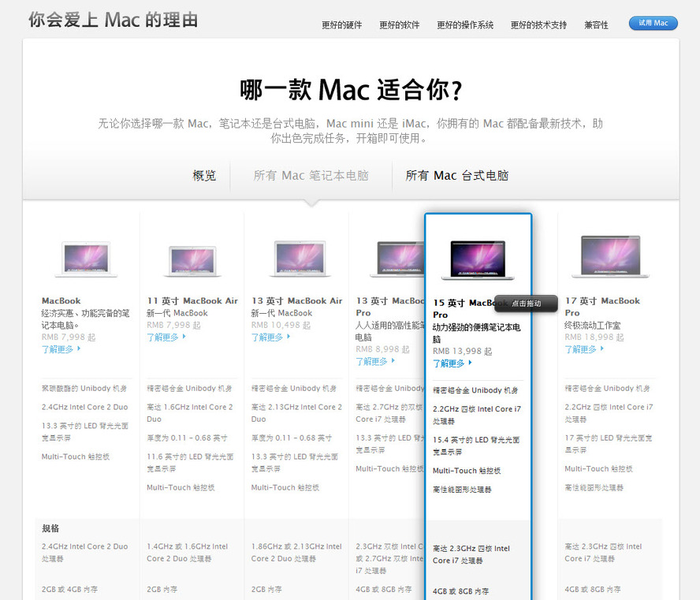Click the MacBook product title

tap(61, 301)
